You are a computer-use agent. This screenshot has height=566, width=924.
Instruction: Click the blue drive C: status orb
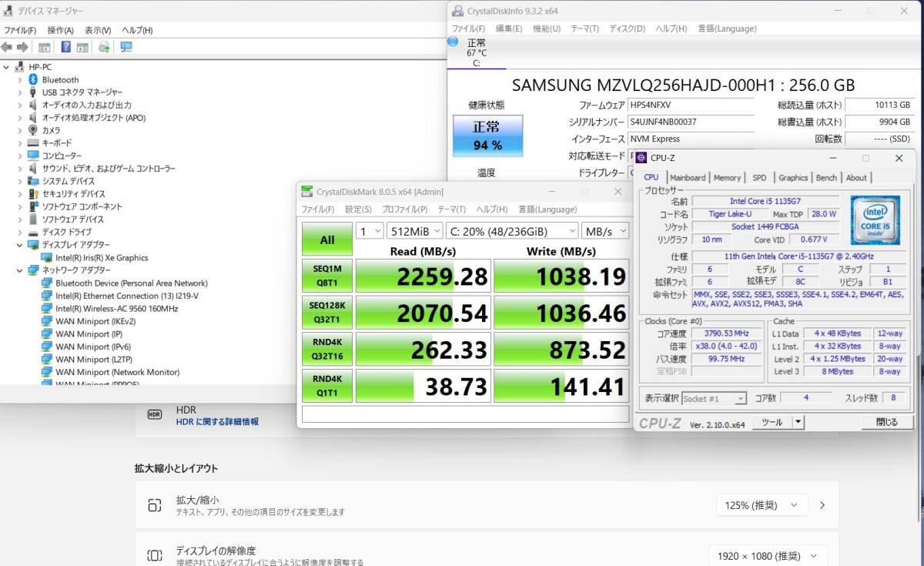tap(453, 41)
